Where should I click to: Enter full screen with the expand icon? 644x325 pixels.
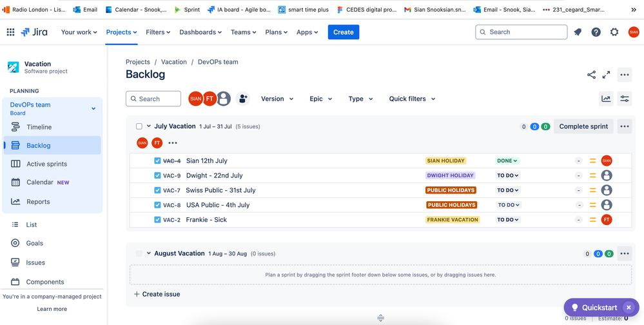[606, 75]
